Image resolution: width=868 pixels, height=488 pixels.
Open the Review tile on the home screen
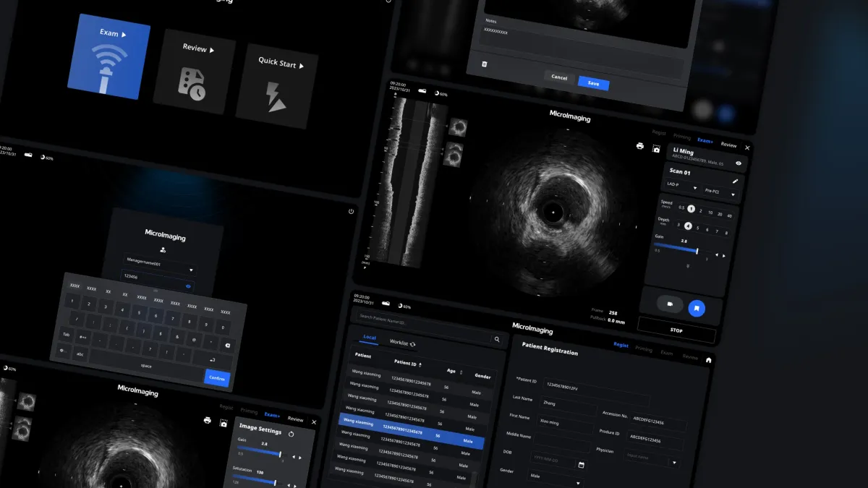tap(194, 72)
